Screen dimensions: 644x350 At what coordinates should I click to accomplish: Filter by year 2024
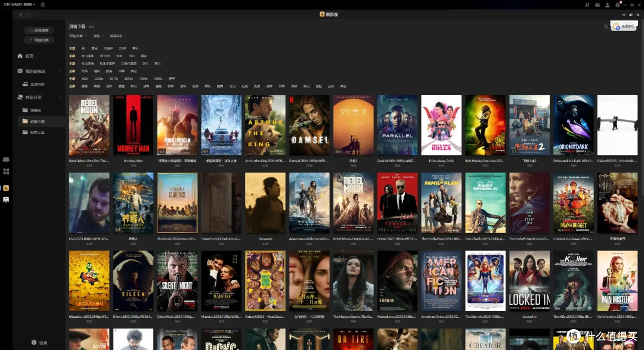tap(85, 79)
